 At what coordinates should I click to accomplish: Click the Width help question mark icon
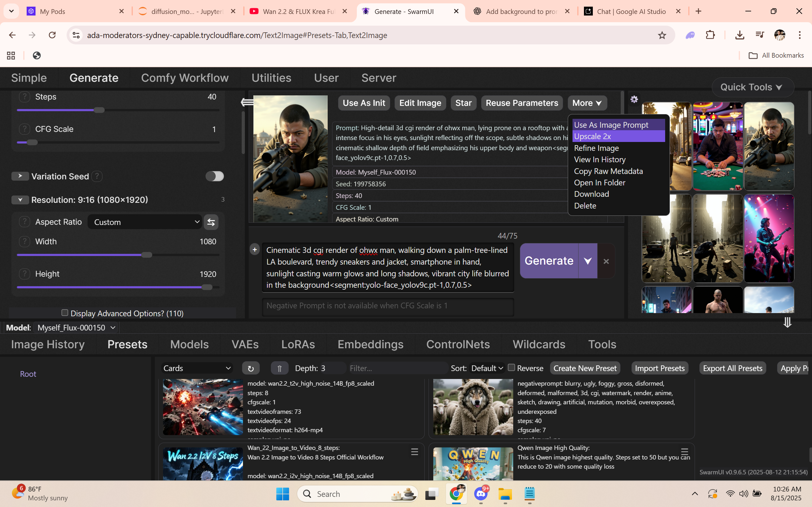point(24,241)
